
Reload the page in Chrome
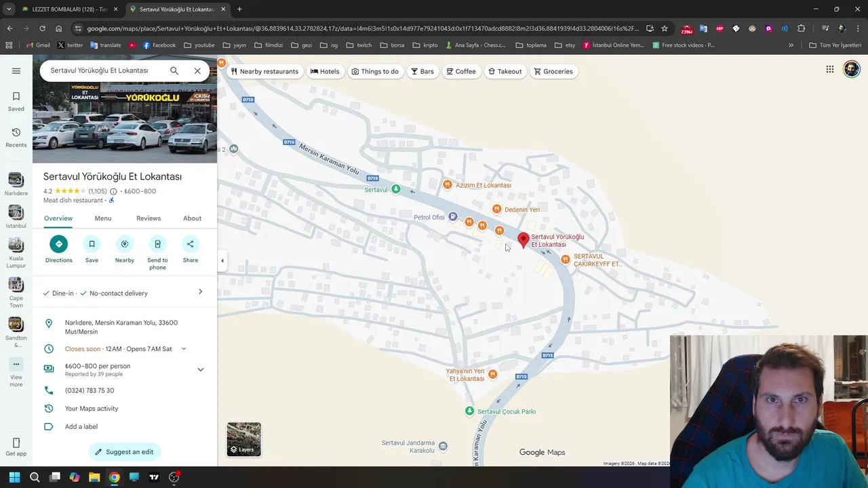(42, 28)
